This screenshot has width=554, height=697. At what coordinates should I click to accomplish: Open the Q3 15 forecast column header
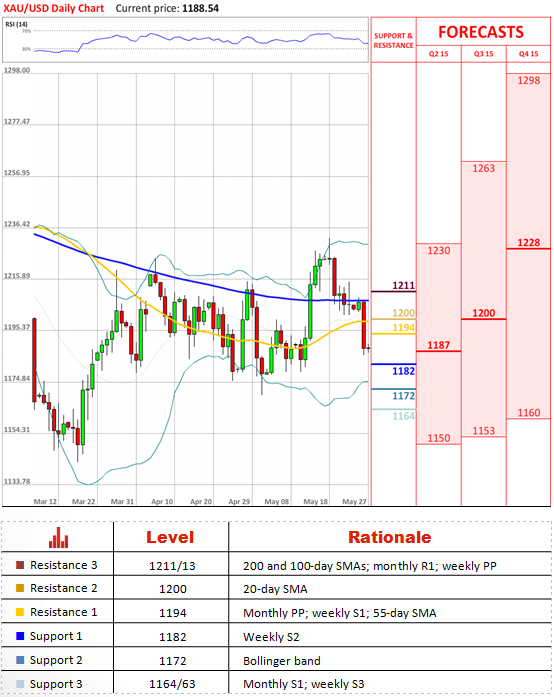pos(483,54)
